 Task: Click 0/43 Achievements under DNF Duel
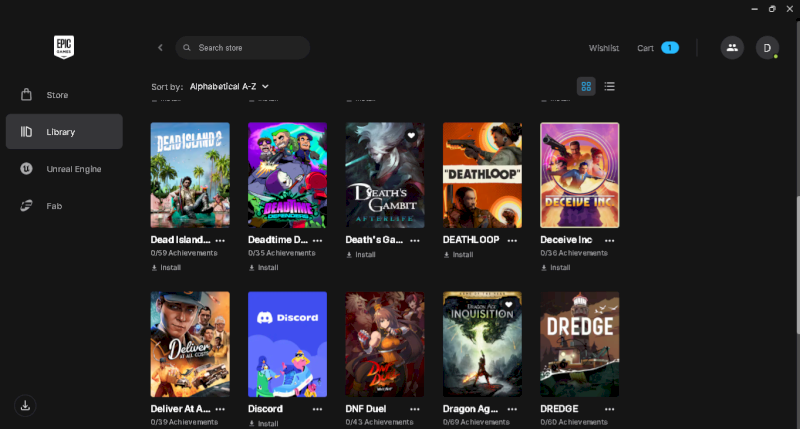(379, 422)
